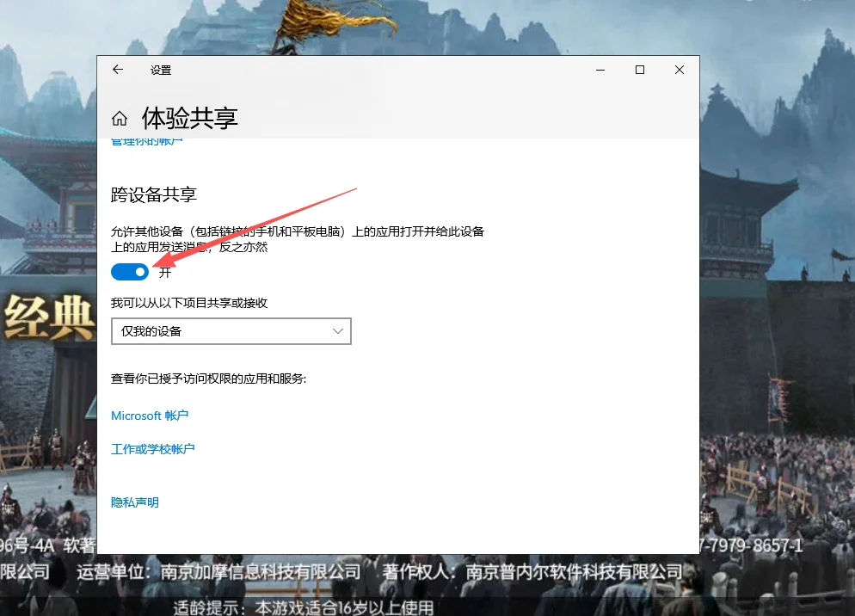Close the Settings window
This screenshot has width=855, height=616.
coord(679,70)
